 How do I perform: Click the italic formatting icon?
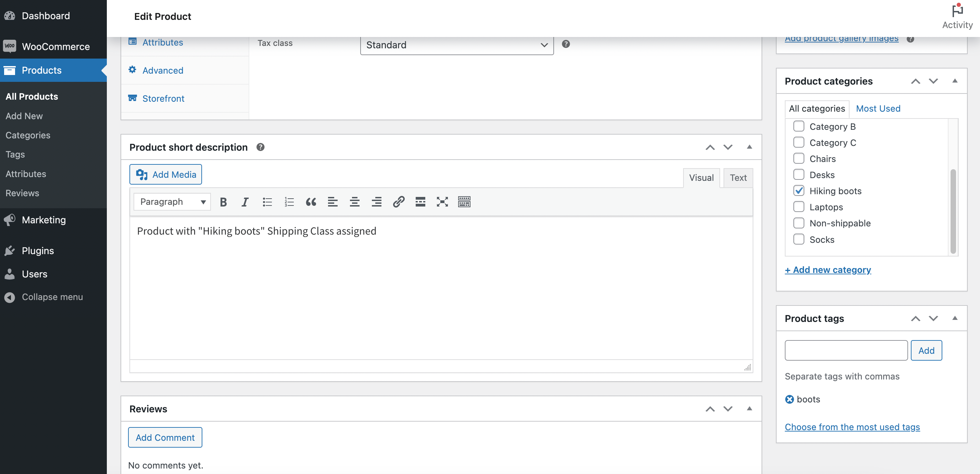(x=244, y=201)
